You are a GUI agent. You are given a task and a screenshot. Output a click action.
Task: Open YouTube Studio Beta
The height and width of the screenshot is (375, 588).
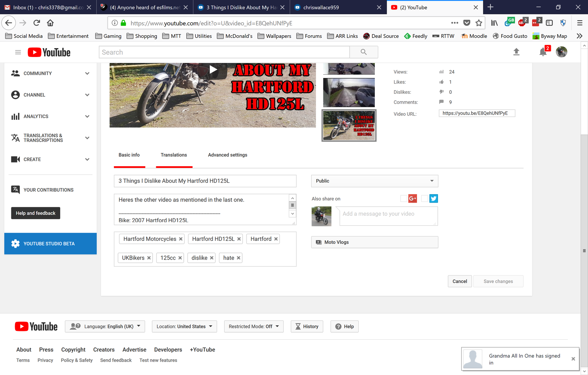tap(50, 243)
